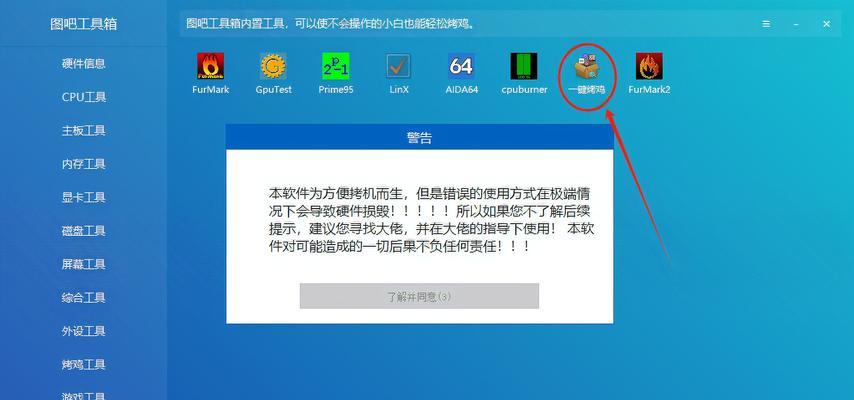854x400 pixels.
Task: Click the top description banner text
Action: (x=331, y=24)
